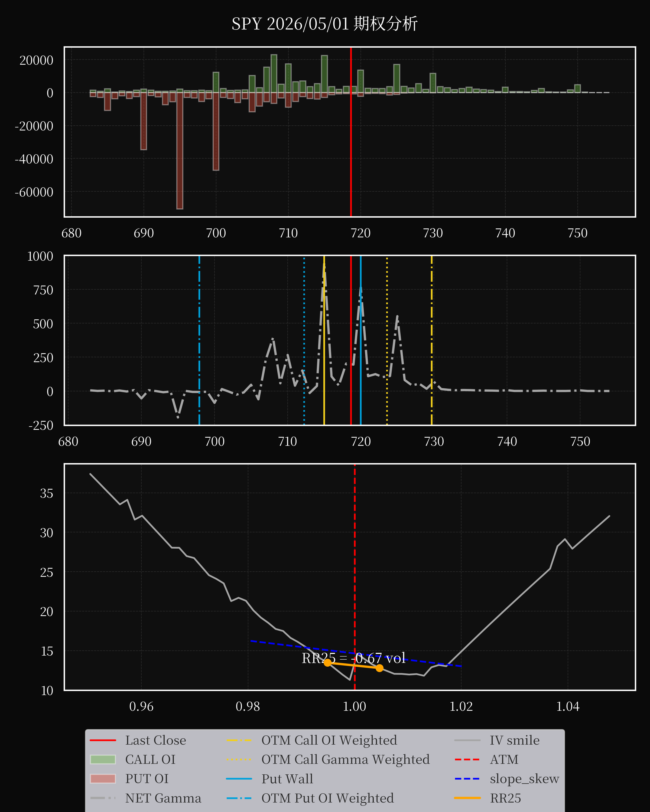The width and height of the screenshot is (650, 812).
Task: Click the '1.00' x-axis label
Action: coord(355,706)
